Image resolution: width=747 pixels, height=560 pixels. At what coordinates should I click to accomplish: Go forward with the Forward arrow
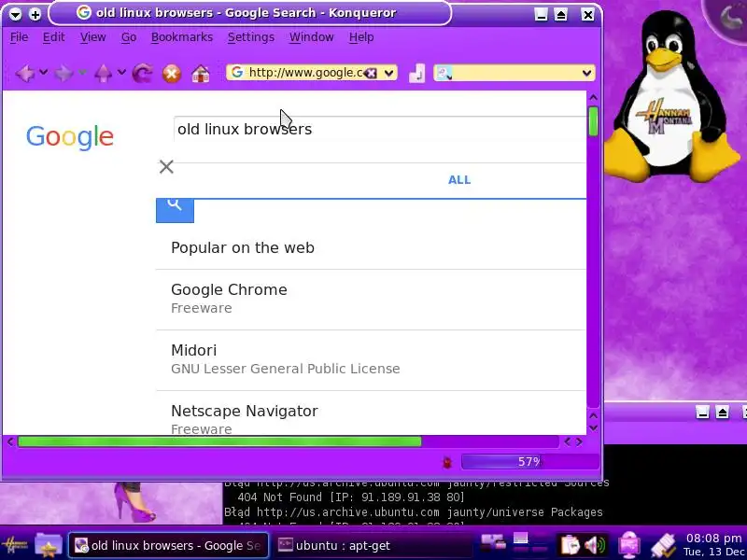63,74
